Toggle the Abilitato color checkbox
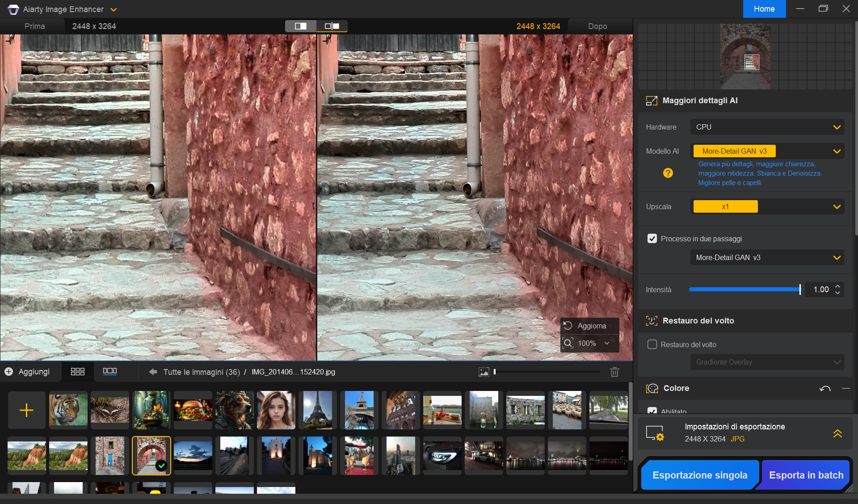This screenshot has height=504, width=858. pos(652,411)
